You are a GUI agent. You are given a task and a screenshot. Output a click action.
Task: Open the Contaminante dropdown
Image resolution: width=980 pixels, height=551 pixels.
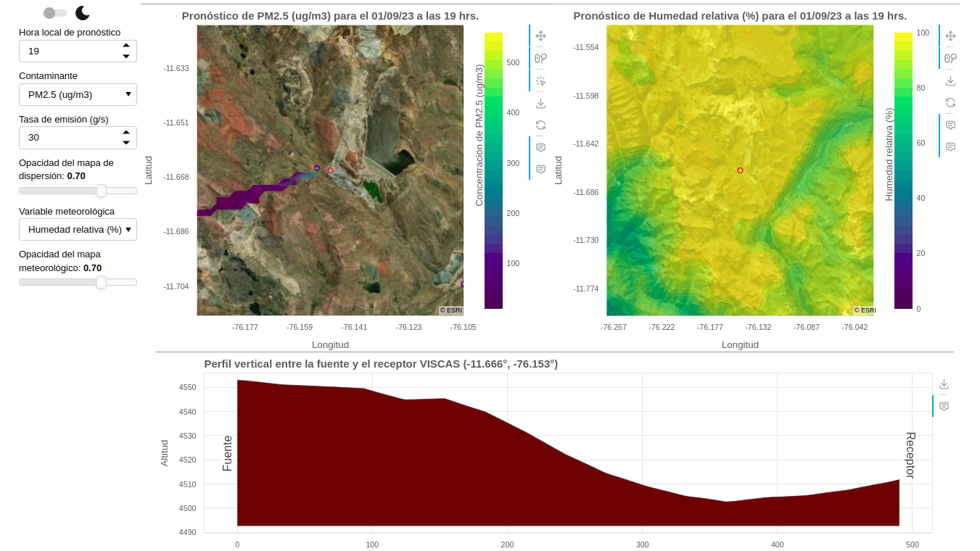point(78,94)
